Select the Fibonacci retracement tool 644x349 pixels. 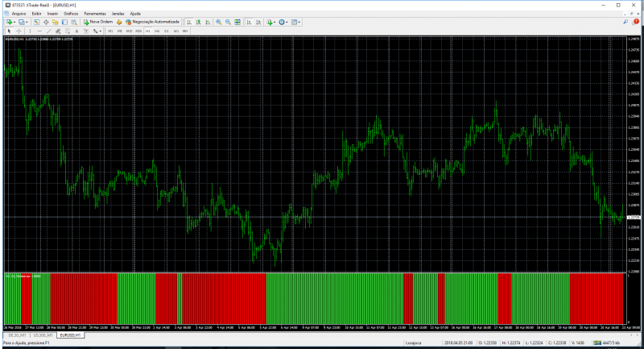[x=68, y=31]
